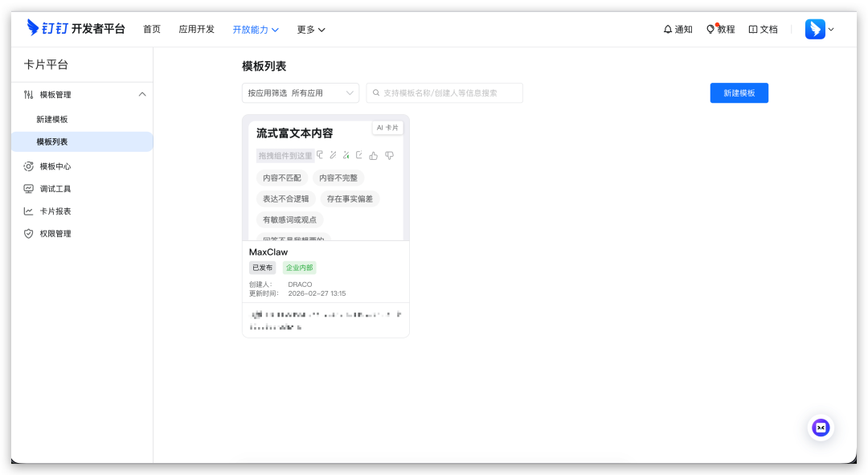Open the 通知 notification bell
868x475 pixels.
click(667, 29)
